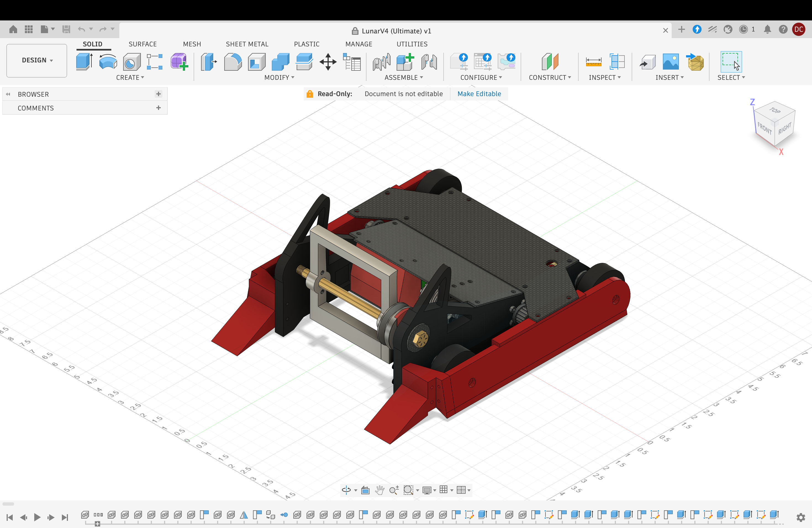
Task: Collapse panels with double-arrow icon
Action: (x=8, y=94)
